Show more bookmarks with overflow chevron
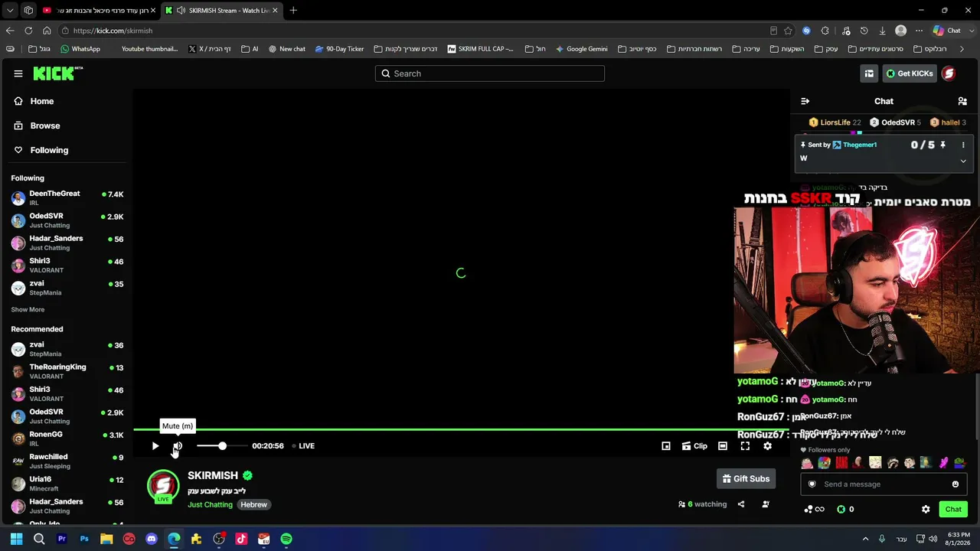The height and width of the screenshot is (551, 980). (962, 49)
